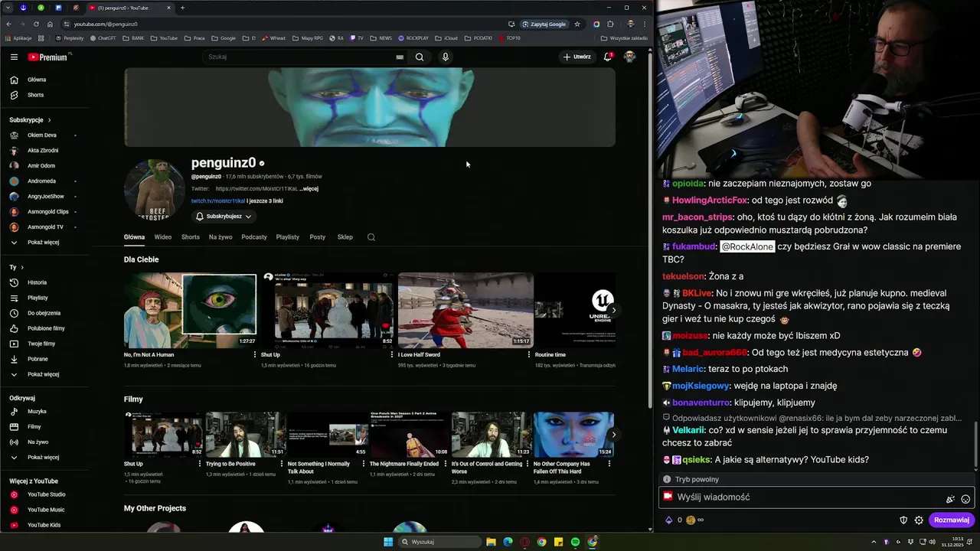Click the YouTube Premium logo
This screenshot has height=551, width=980.
(47, 57)
